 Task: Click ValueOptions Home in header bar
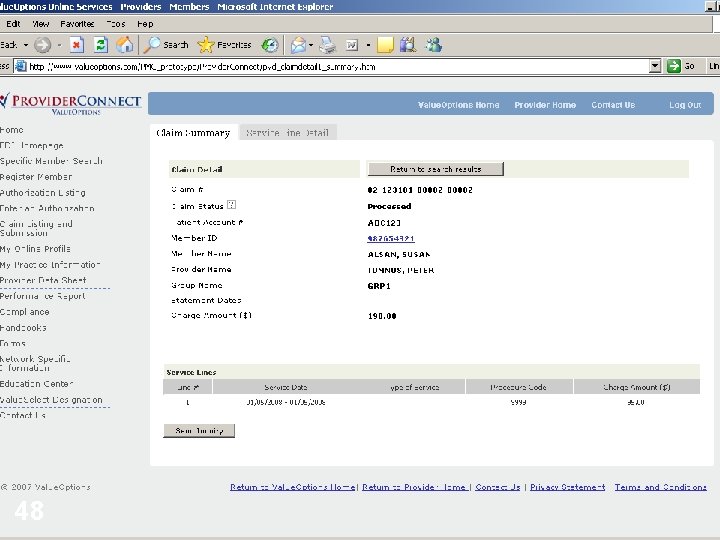click(x=458, y=105)
